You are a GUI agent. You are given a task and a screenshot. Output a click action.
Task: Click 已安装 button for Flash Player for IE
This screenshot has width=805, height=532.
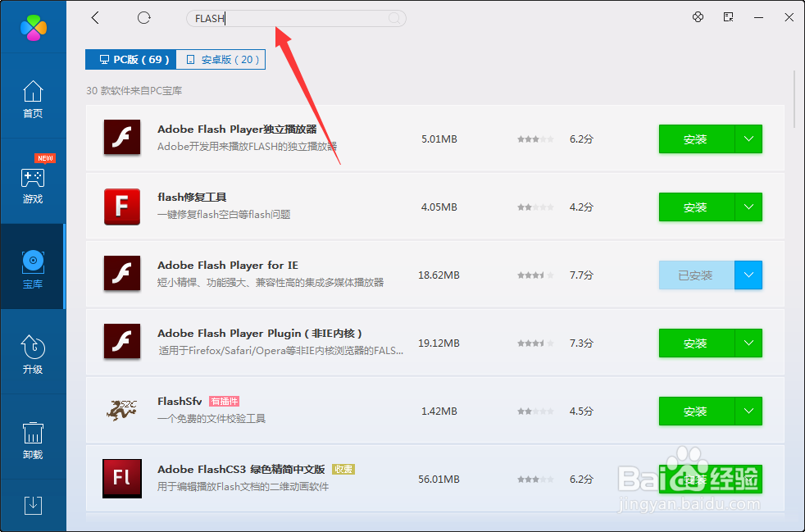click(696, 275)
